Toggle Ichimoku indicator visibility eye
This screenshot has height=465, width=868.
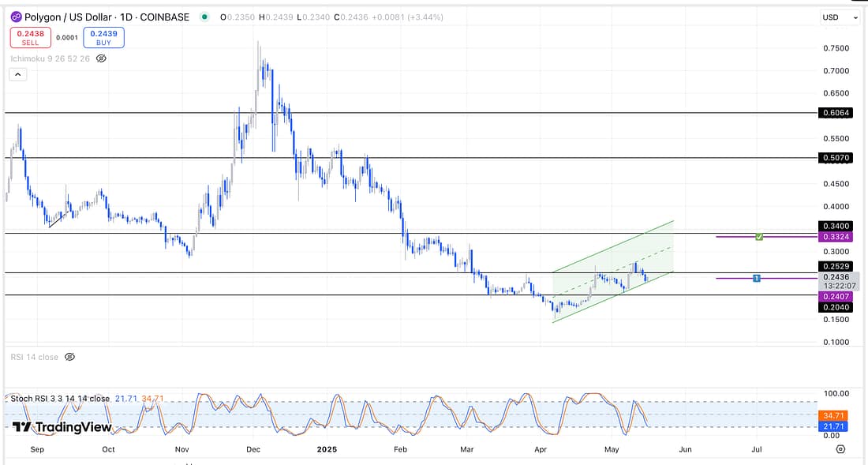click(x=101, y=58)
